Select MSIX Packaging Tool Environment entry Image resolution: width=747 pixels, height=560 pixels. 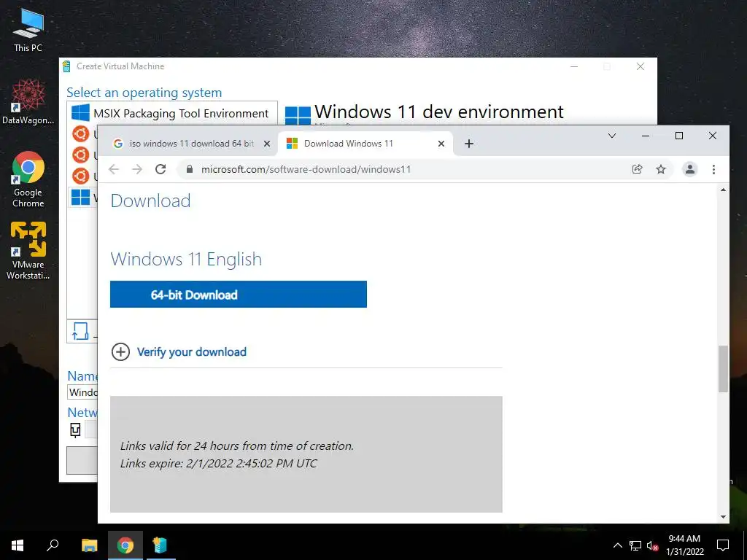pyautogui.click(x=172, y=113)
